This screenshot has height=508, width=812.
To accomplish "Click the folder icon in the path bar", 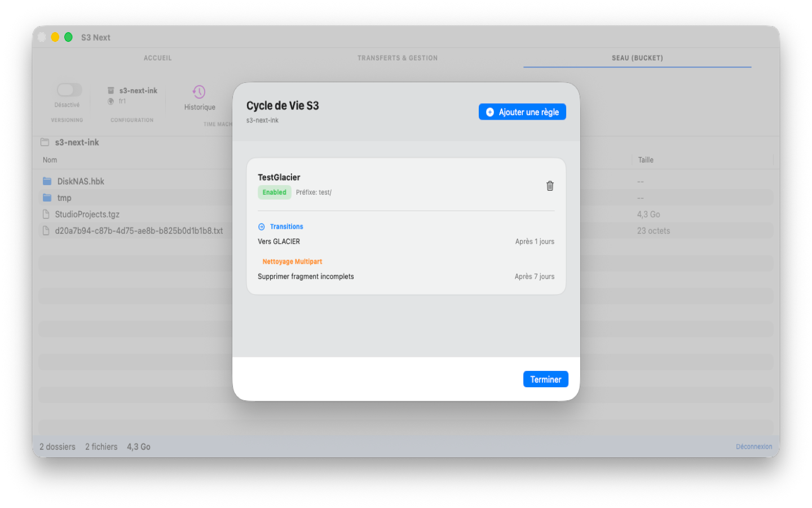I will click(45, 142).
